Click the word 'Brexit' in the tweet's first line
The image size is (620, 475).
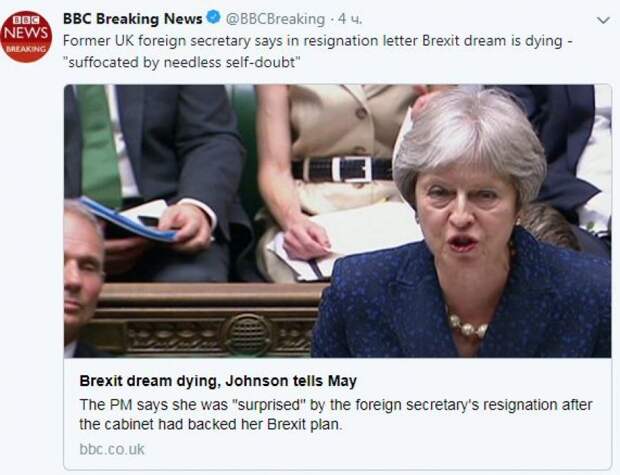point(440,41)
